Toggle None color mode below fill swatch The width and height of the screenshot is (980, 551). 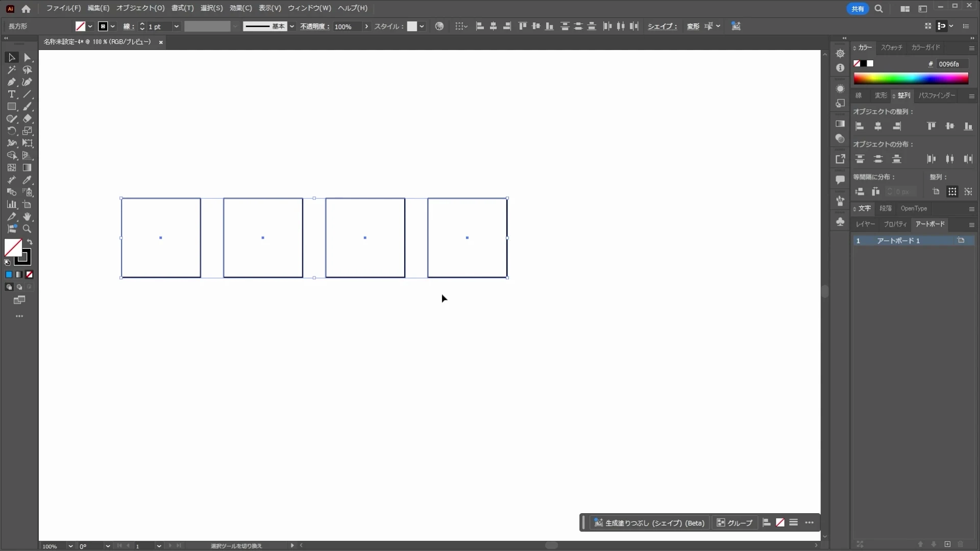click(30, 274)
